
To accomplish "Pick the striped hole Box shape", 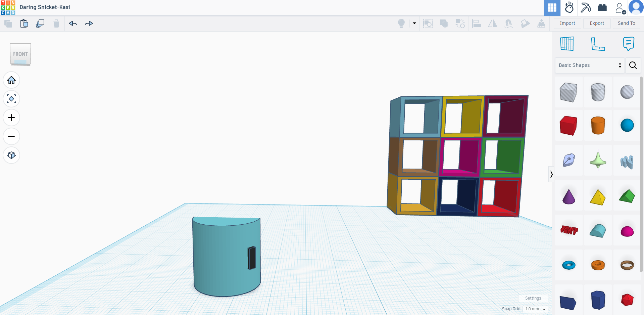I will (568, 92).
